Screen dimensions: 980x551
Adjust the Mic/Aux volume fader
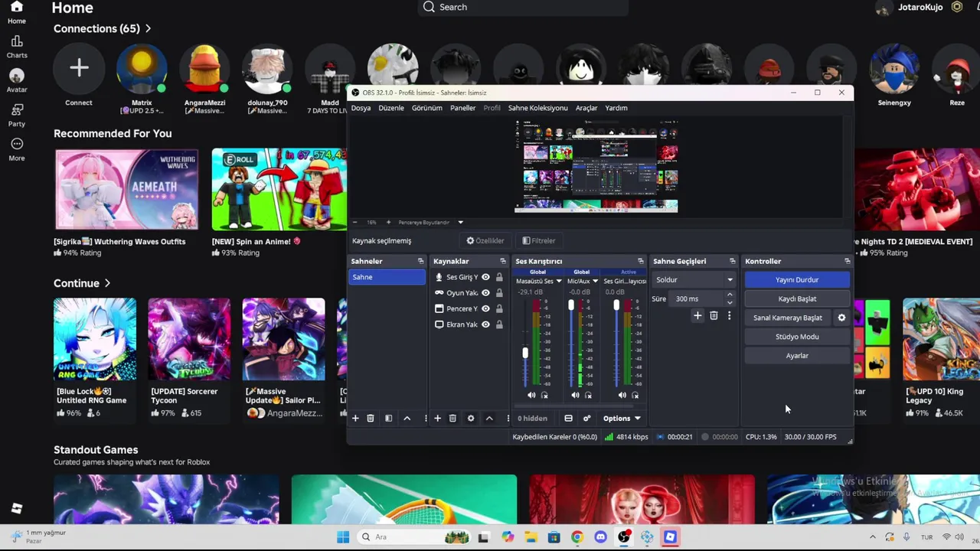coord(570,305)
